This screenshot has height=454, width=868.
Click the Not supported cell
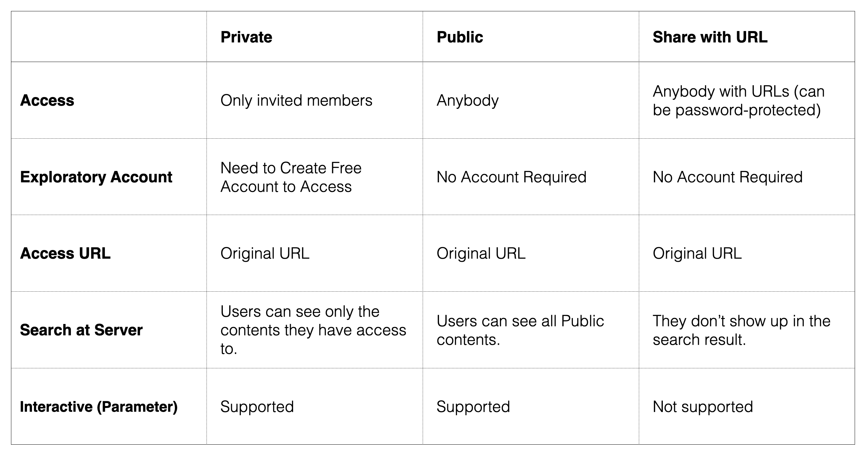click(x=702, y=406)
